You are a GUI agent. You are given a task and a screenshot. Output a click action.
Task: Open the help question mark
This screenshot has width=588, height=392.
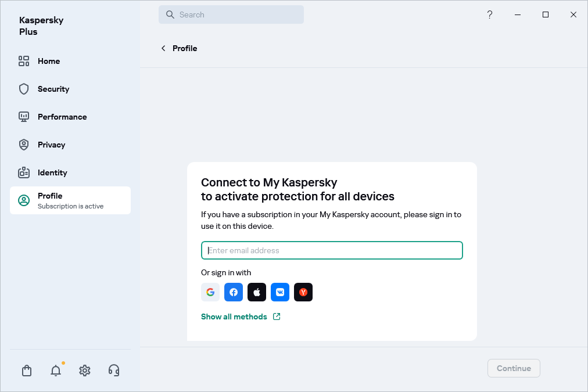(489, 15)
